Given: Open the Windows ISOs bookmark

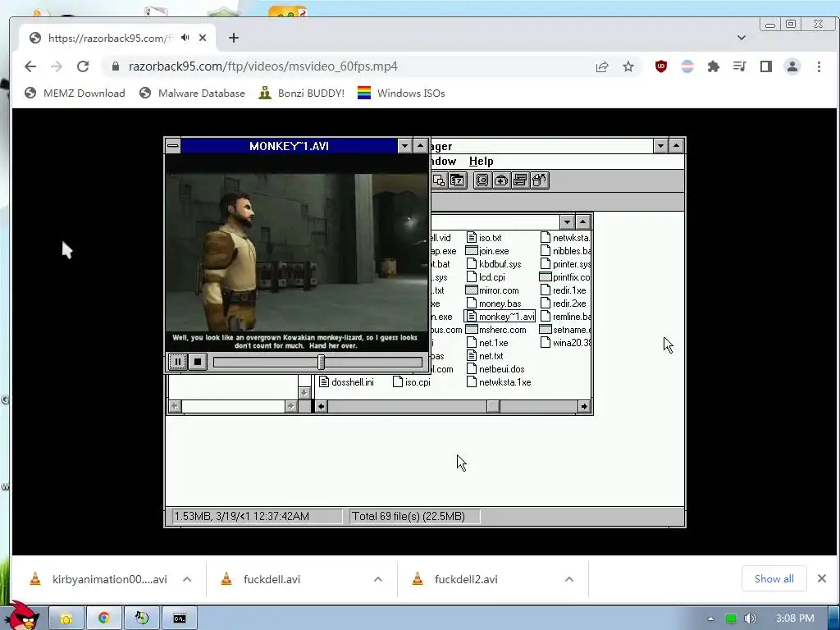Looking at the screenshot, I should (x=401, y=94).
